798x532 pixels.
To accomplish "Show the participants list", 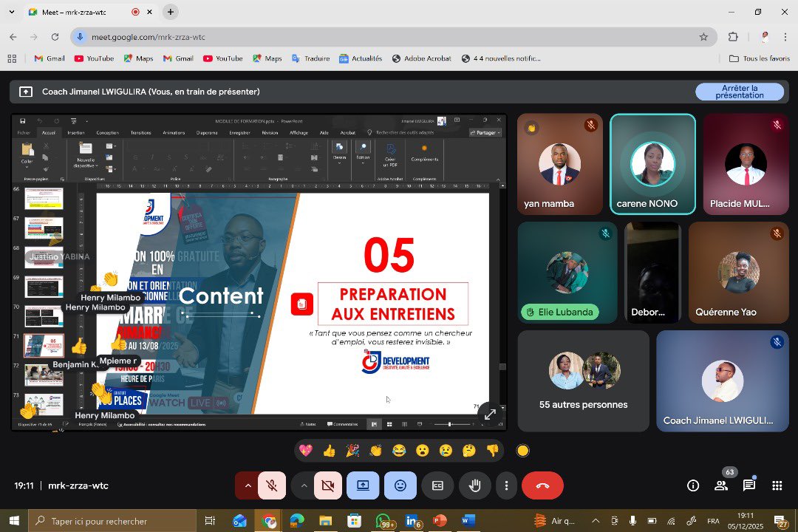I will point(721,485).
